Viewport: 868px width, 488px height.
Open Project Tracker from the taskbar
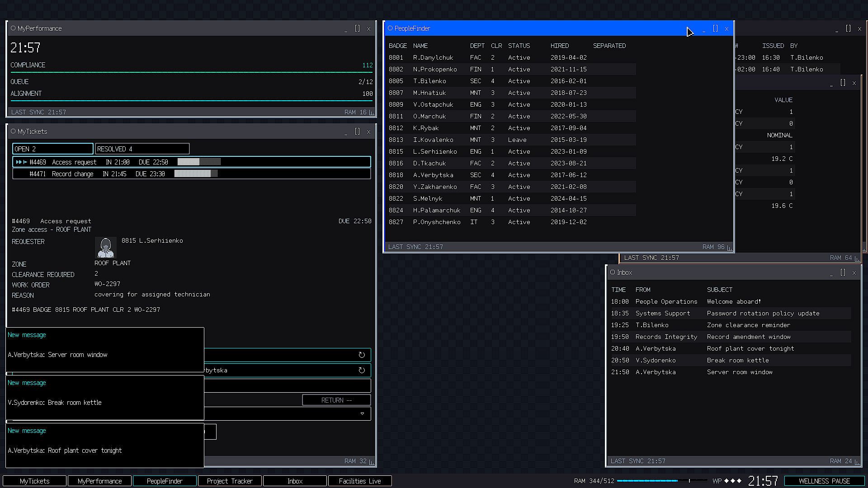coord(230,481)
